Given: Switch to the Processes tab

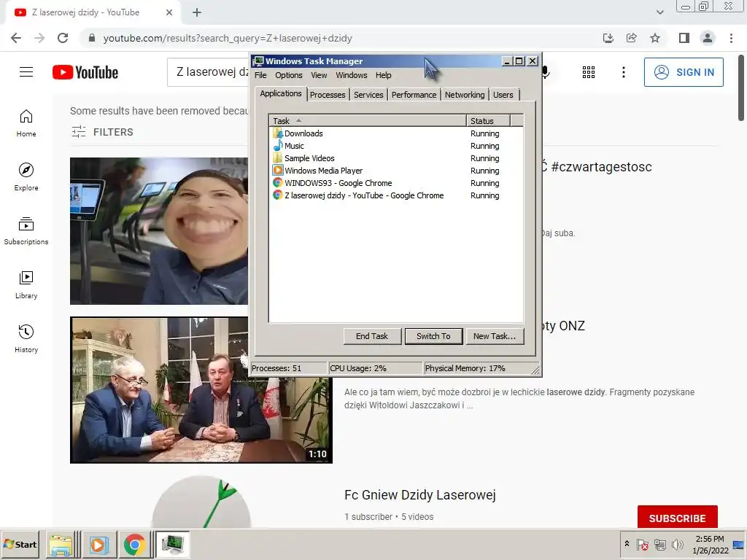Looking at the screenshot, I should 328,95.
